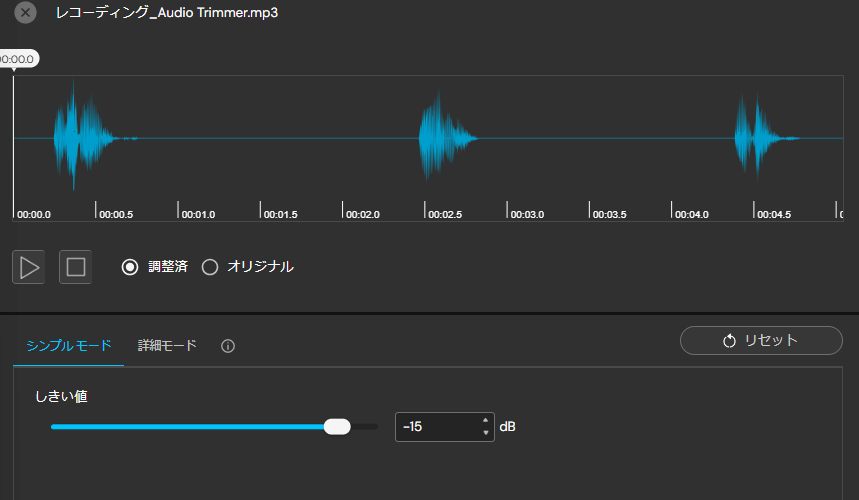Screen dimensions: 859x500
Task: Click the しきい値 slider handle
Action: click(x=337, y=427)
